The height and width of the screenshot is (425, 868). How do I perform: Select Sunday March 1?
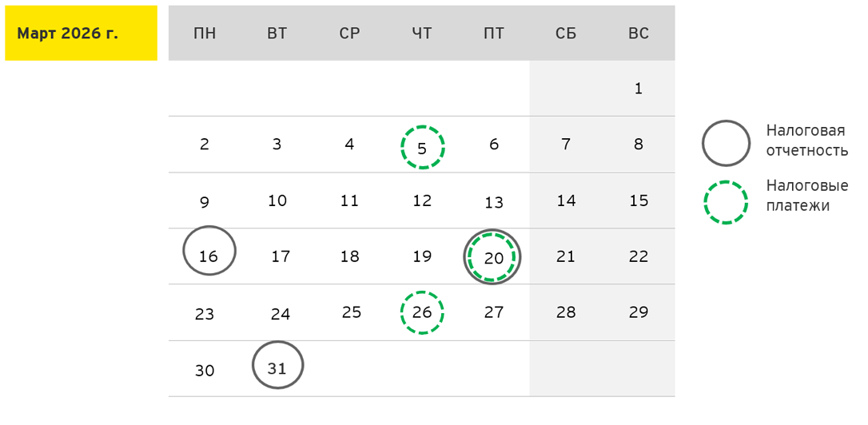tap(638, 89)
